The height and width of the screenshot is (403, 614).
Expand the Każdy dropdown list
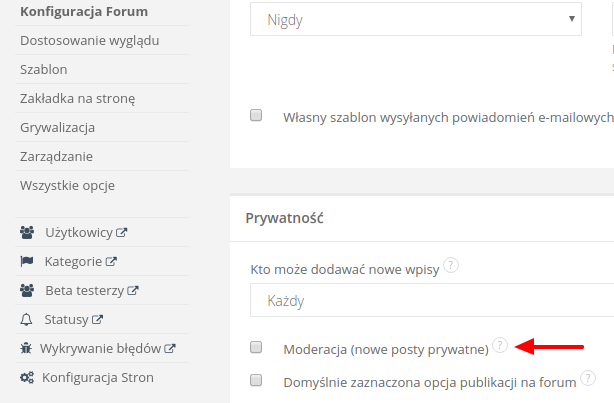click(x=430, y=300)
